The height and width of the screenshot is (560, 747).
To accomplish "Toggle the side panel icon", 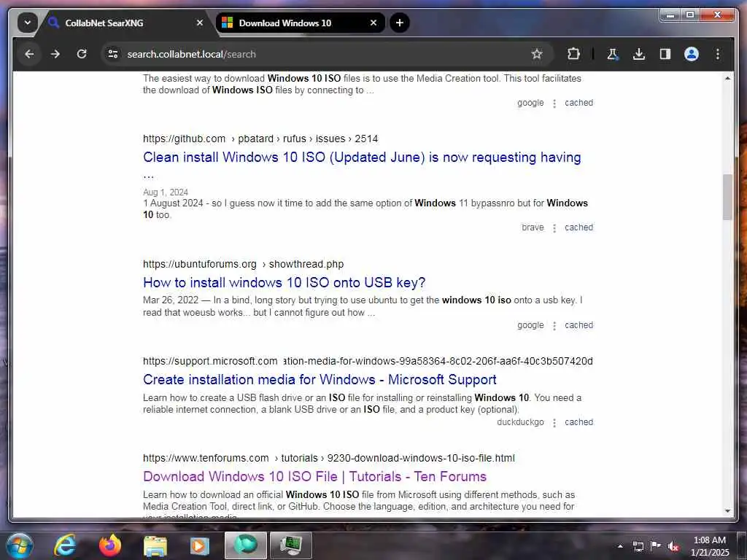I will click(665, 54).
